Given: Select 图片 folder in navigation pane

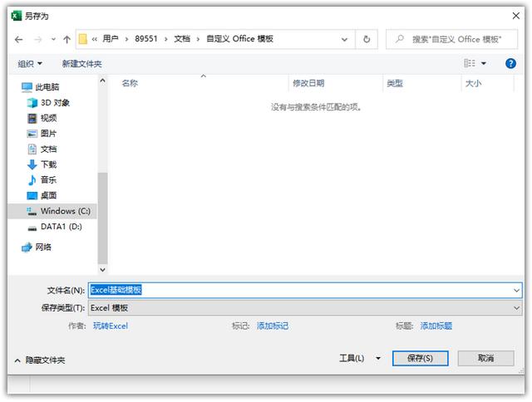Looking at the screenshot, I should pos(48,134).
